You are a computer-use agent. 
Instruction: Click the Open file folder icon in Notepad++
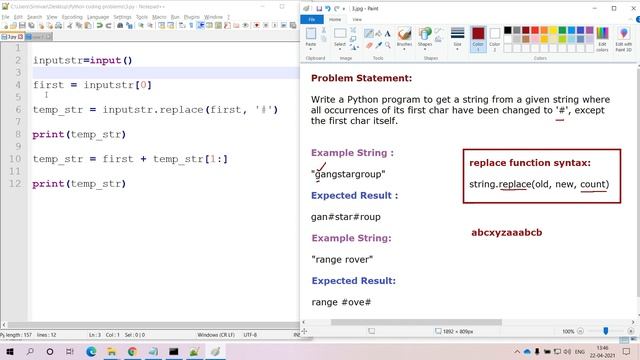(x=13, y=25)
